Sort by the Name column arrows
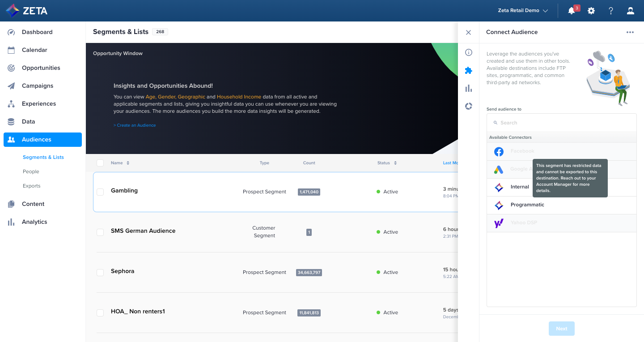This screenshot has width=644, height=342. point(128,163)
